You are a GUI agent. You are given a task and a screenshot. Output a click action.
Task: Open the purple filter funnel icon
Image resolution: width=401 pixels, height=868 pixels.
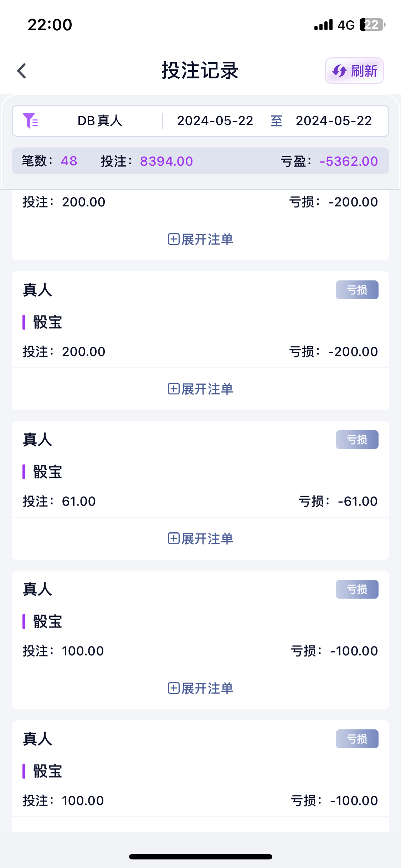click(x=30, y=120)
